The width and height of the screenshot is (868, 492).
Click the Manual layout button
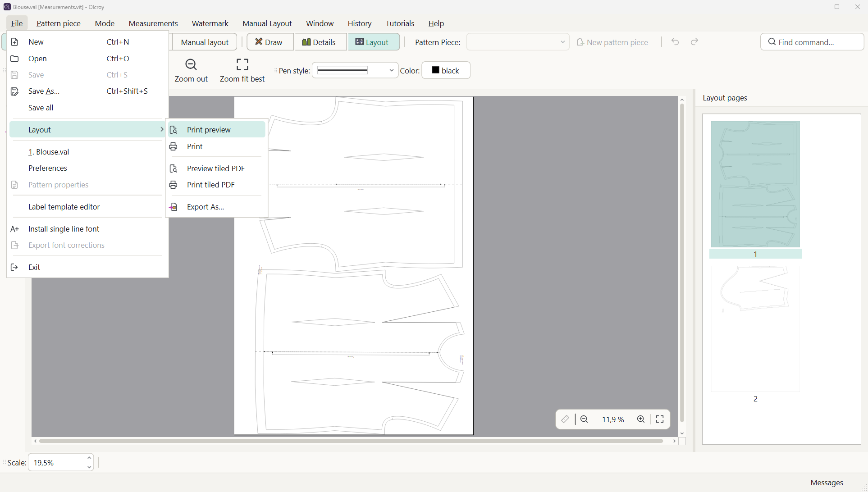pos(205,42)
